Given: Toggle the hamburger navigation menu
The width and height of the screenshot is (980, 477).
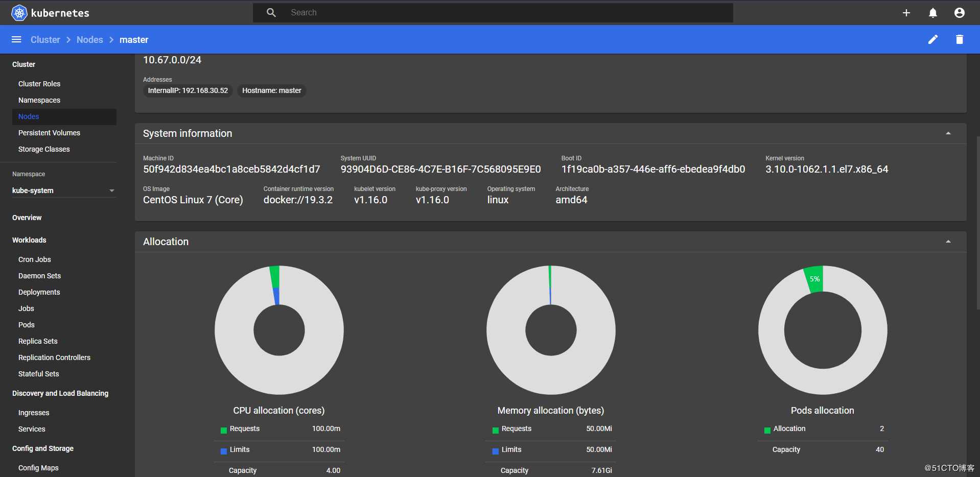Looking at the screenshot, I should 16,39.
